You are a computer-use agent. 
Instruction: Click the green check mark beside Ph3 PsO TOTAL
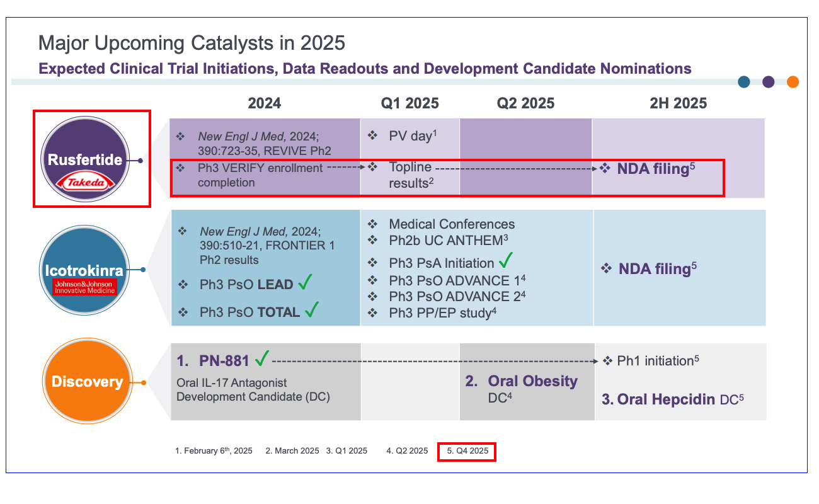(x=311, y=309)
